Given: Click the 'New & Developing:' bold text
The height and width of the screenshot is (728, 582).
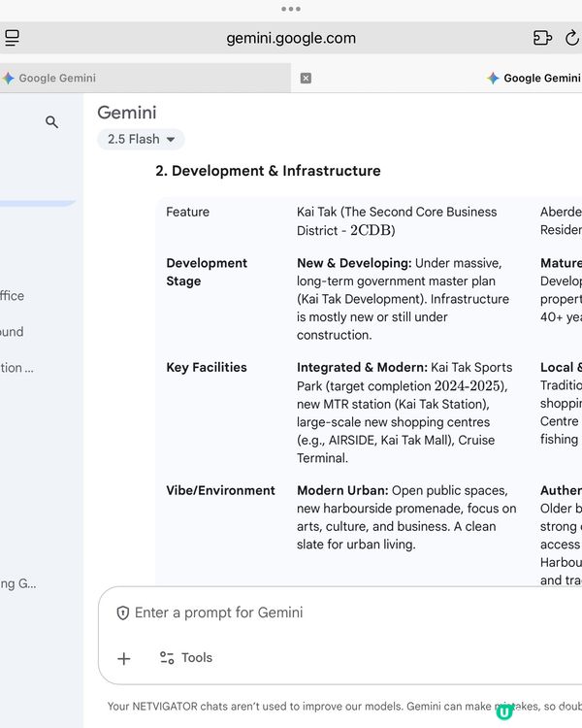Looking at the screenshot, I should coord(354,263).
